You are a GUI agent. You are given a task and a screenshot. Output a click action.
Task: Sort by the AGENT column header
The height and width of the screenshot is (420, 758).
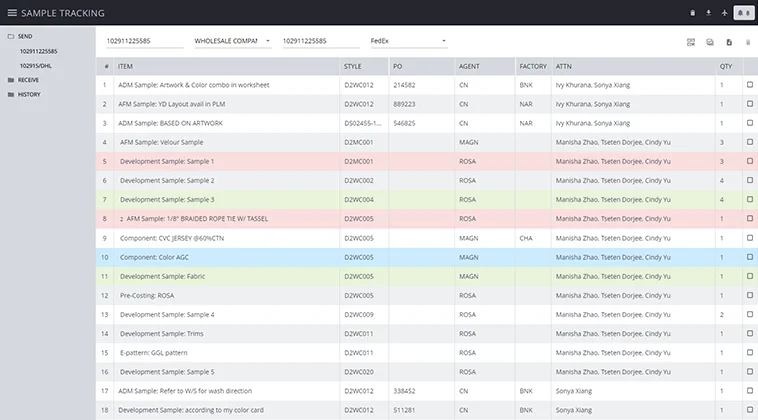point(469,66)
